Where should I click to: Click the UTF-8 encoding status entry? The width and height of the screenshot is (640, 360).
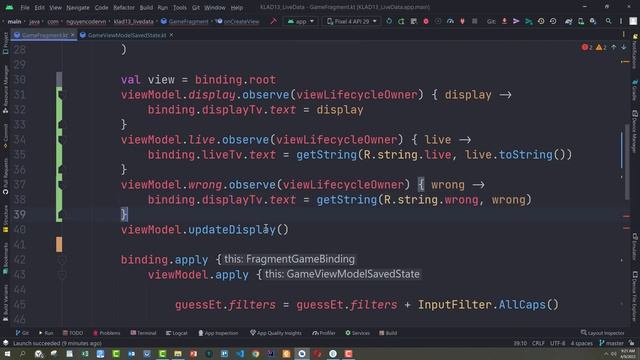click(558, 343)
